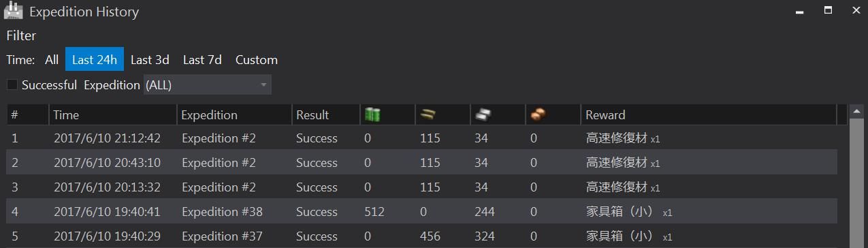Click the Expedition History app icon
This screenshot has height=248, width=868.
coord(14,12)
